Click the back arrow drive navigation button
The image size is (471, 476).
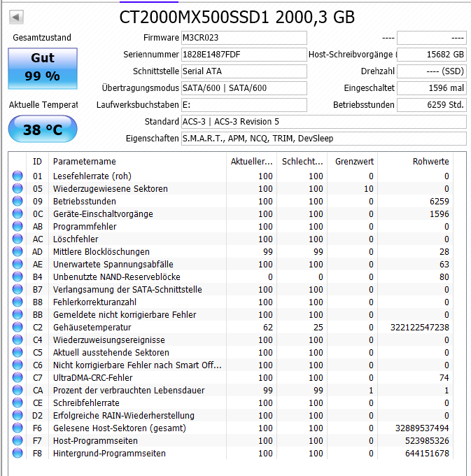coord(16,17)
